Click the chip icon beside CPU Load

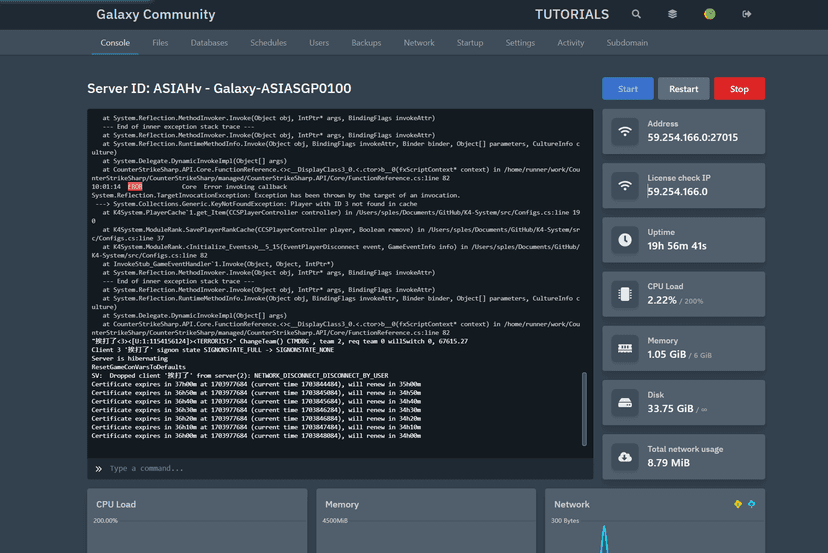[625, 294]
